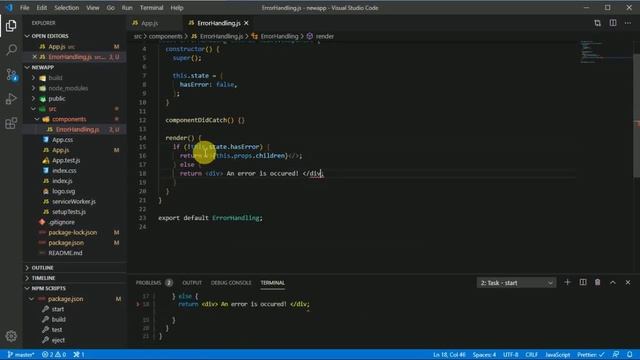Open the File menu

coord(24,8)
